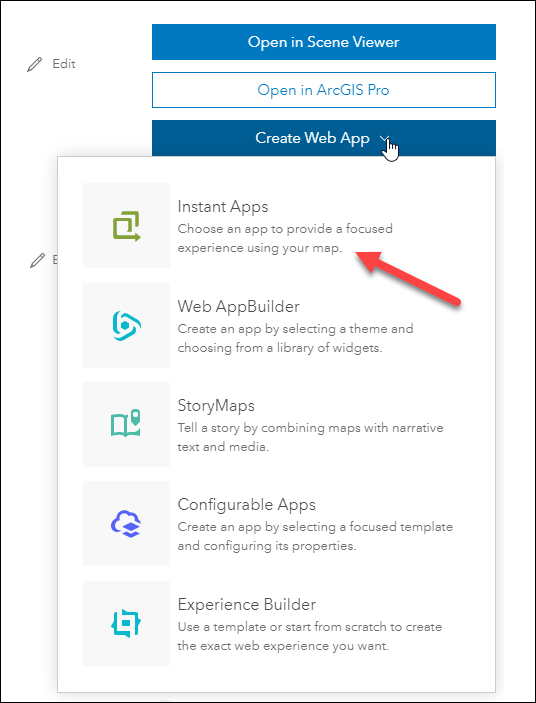
Task: Click "Create an app by selecting a focused template"
Action: [315, 527]
